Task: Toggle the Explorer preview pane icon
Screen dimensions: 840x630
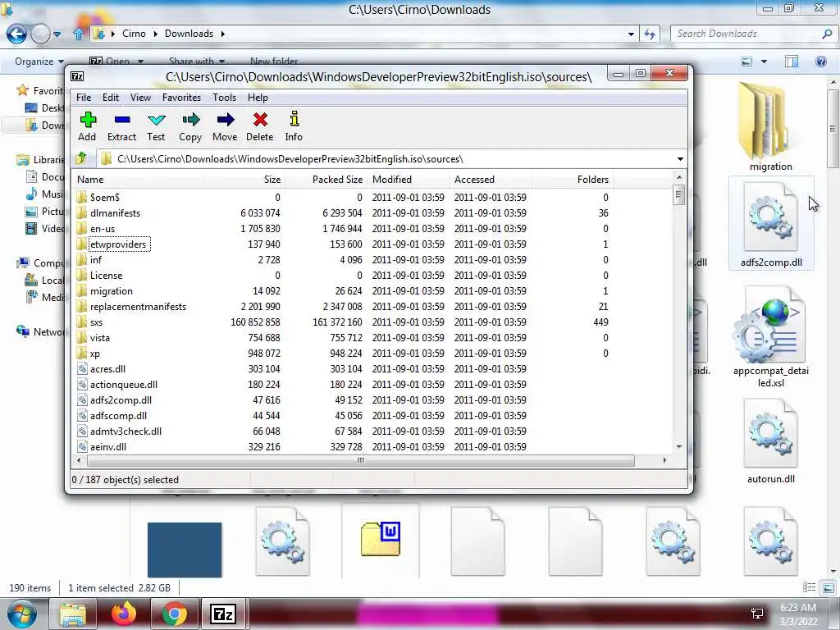Action: coord(792,62)
